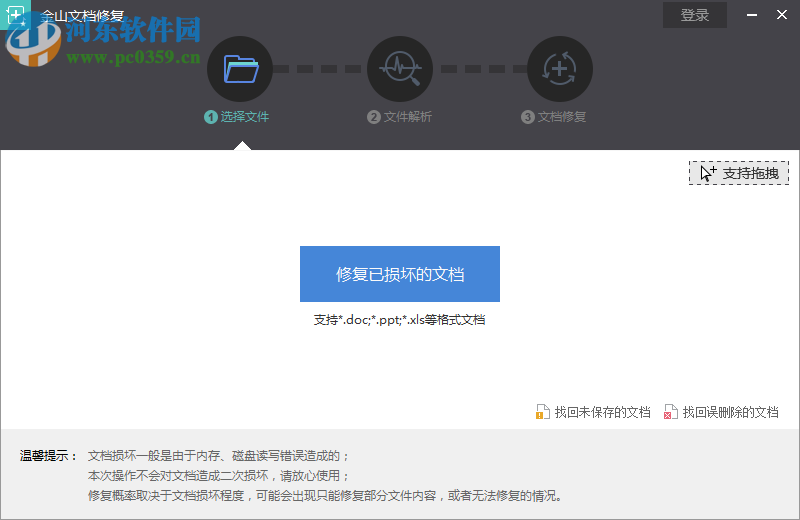Select the 文件解析 step label
This screenshot has height=520, width=800.
408,117
